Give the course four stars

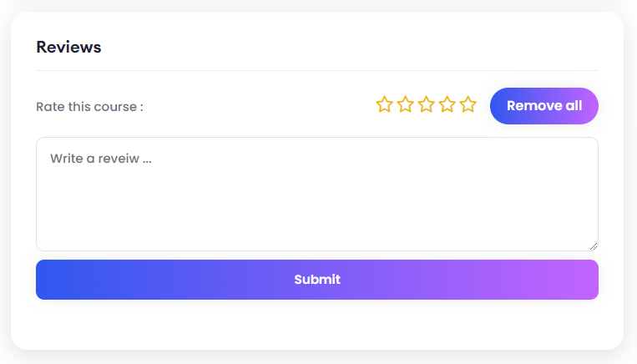(x=447, y=105)
